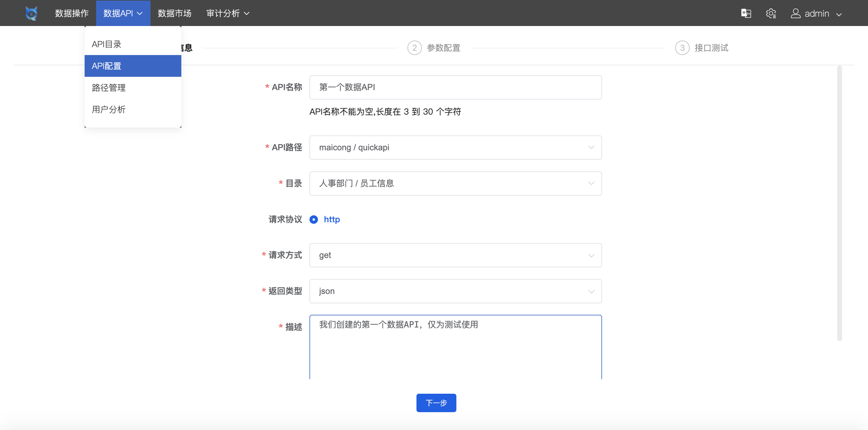Switch to the 数据操作 navigation tab
The width and height of the screenshot is (868, 430).
pos(71,13)
